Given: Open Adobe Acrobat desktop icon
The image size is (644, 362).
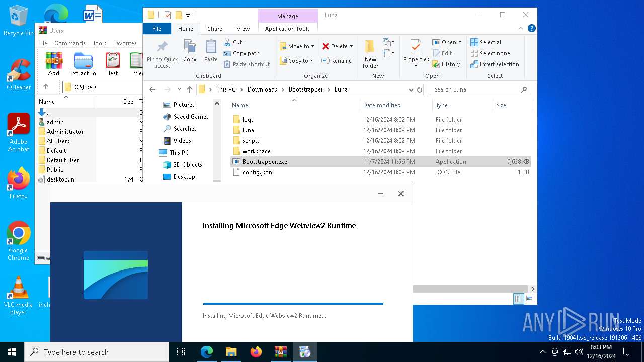Looking at the screenshot, I should 18,132.
